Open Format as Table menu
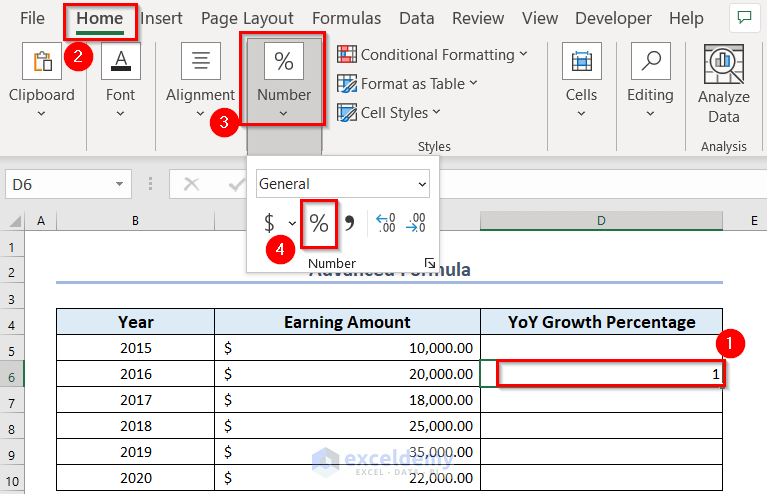 tap(407, 84)
